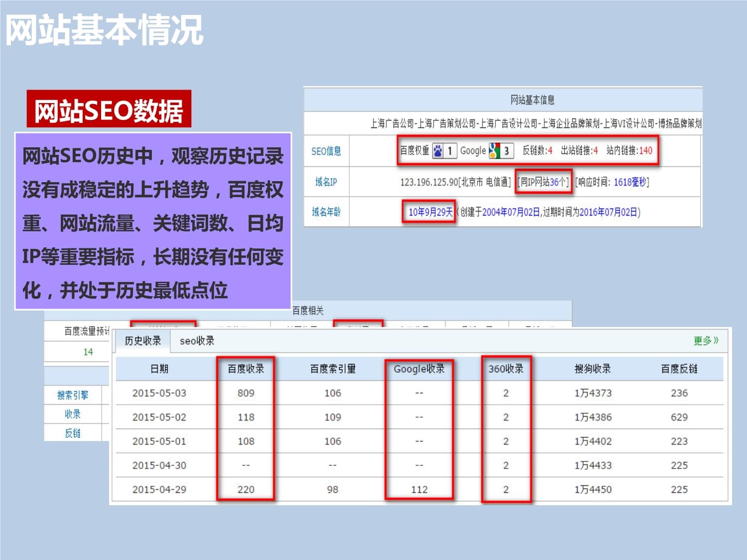Screen dimensions: 747x560
Task: Click the 域名年龄 link
Action: (x=326, y=213)
